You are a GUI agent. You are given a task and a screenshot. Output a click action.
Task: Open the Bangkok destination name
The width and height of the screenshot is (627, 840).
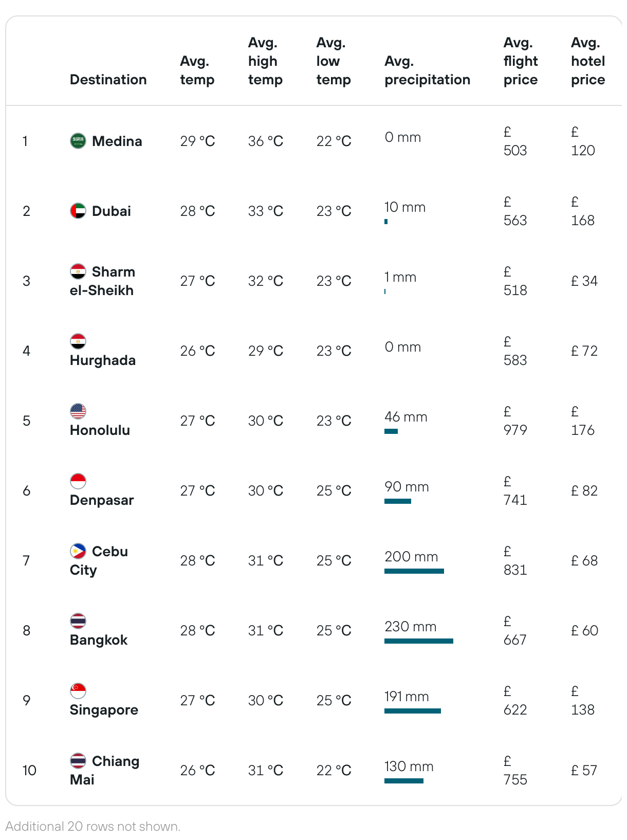[x=99, y=640]
